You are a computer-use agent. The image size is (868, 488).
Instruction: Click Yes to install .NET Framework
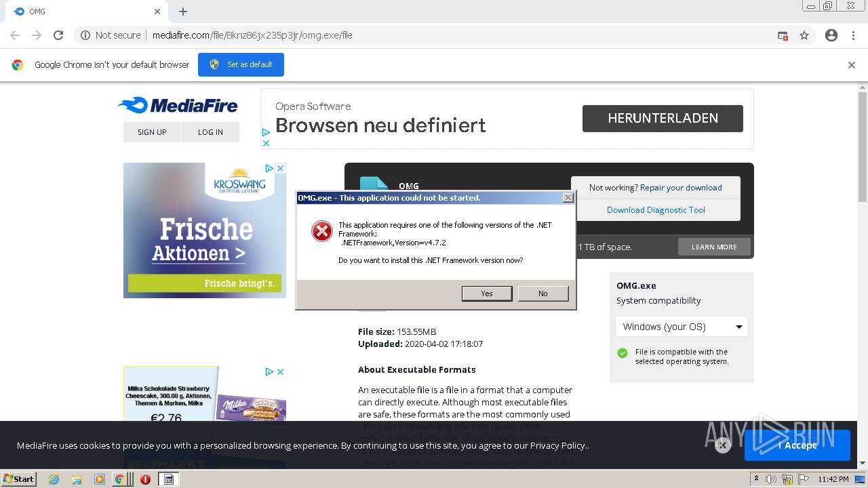click(487, 293)
